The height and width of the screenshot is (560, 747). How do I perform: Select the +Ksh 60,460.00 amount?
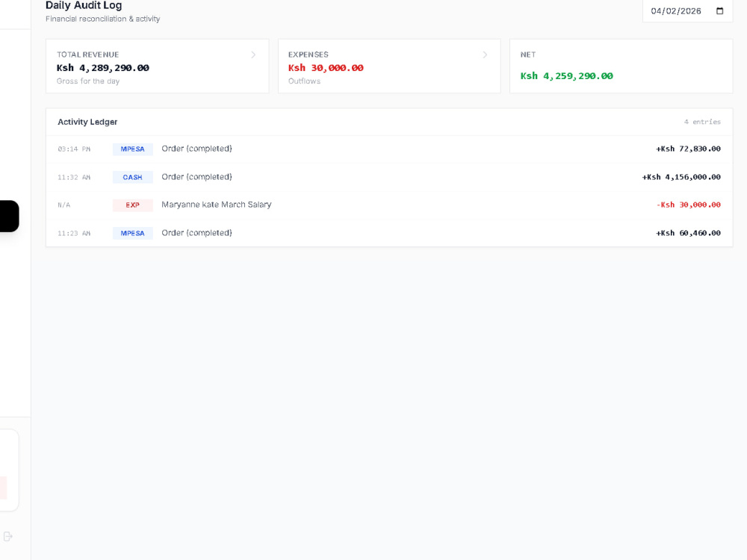pos(688,233)
